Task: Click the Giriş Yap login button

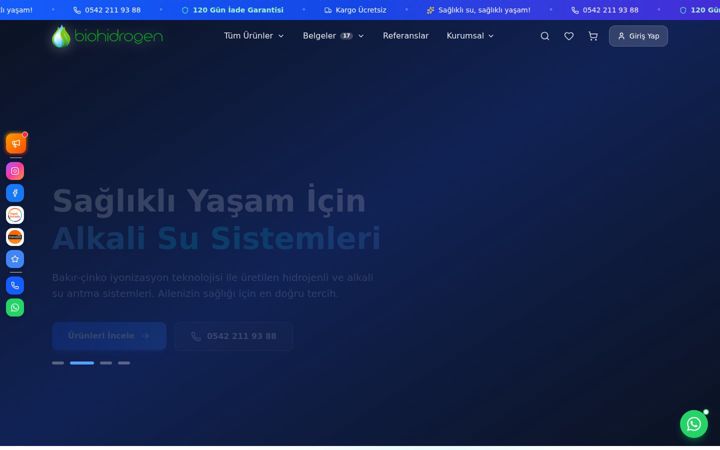Action: pyautogui.click(x=638, y=36)
